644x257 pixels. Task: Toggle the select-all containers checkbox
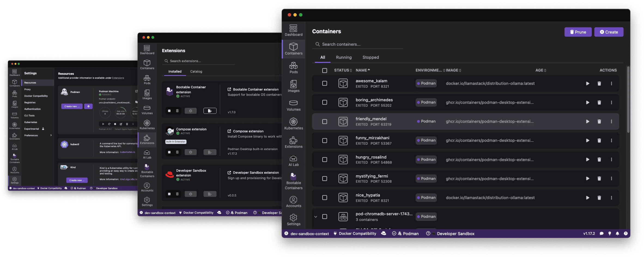coord(324,71)
